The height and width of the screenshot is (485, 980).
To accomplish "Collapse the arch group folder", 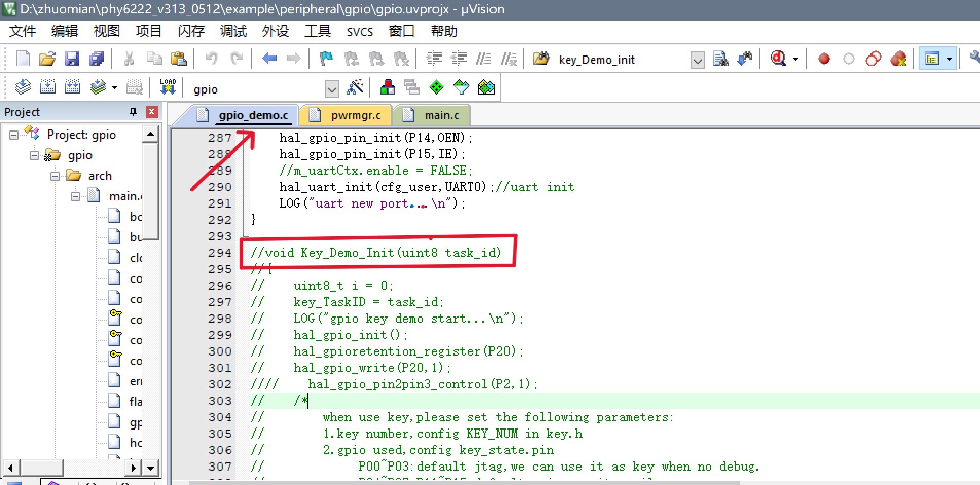I will click(55, 176).
